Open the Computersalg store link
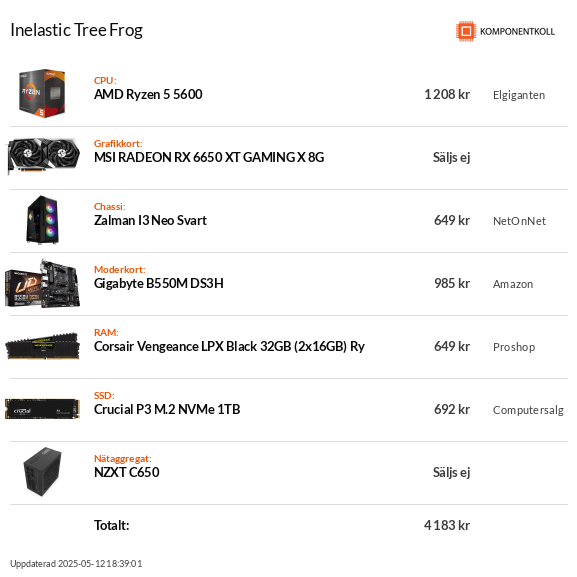Screen dimensions: 577x577 coord(528,410)
